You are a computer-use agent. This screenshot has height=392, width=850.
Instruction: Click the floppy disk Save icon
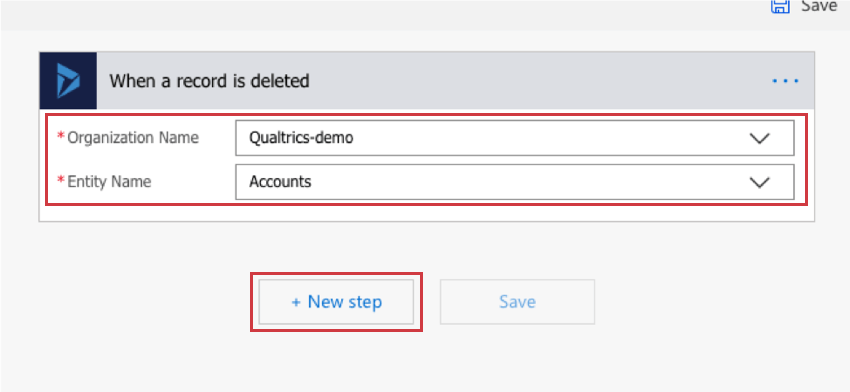(x=780, y=7)
